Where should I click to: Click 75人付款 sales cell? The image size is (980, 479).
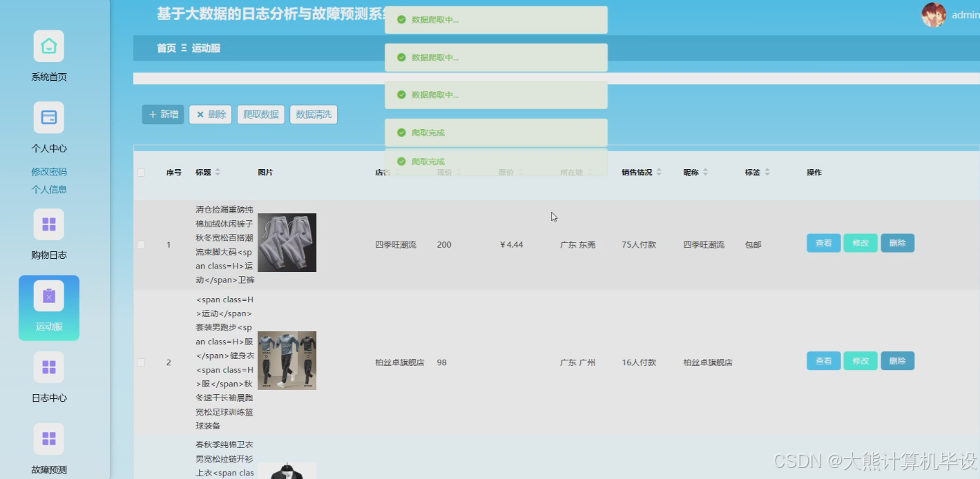(x=639, y=245)
